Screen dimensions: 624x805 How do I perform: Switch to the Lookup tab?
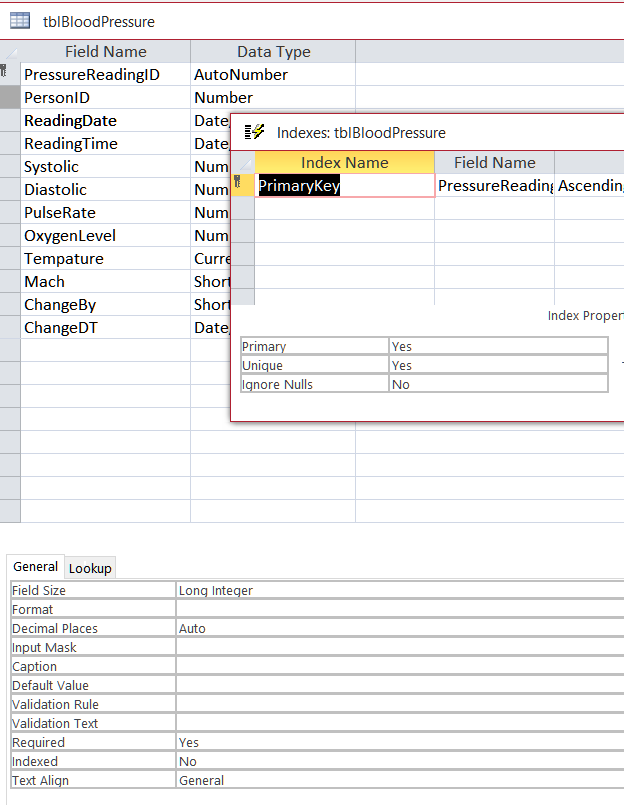pos(90,568)
